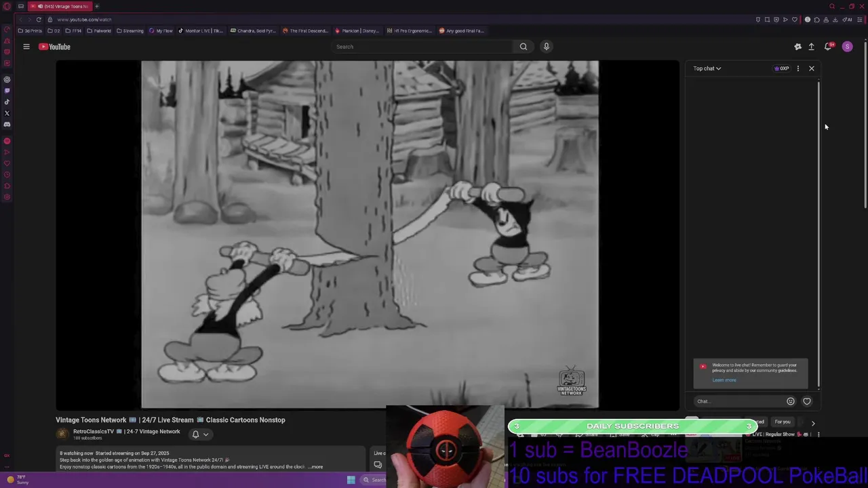Open the YouTube Create sparkle icon
Viewport: 868px width, 488px height.
click(x=797, y=47)
